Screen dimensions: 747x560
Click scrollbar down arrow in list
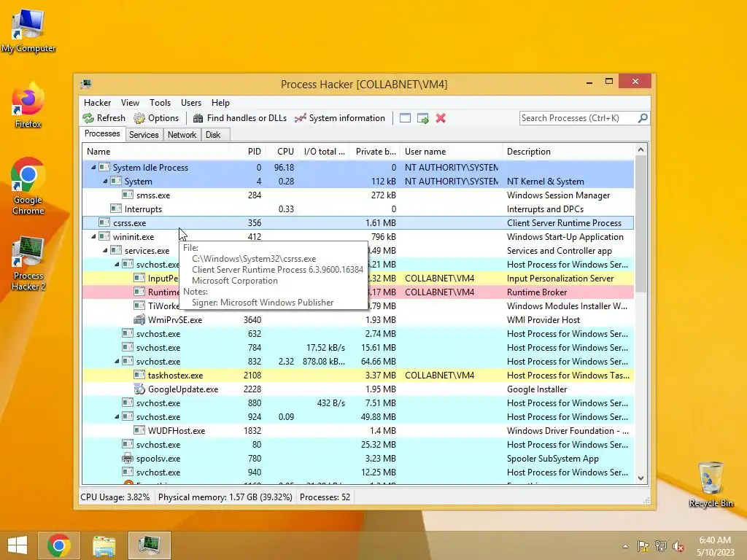coord(640,478)
